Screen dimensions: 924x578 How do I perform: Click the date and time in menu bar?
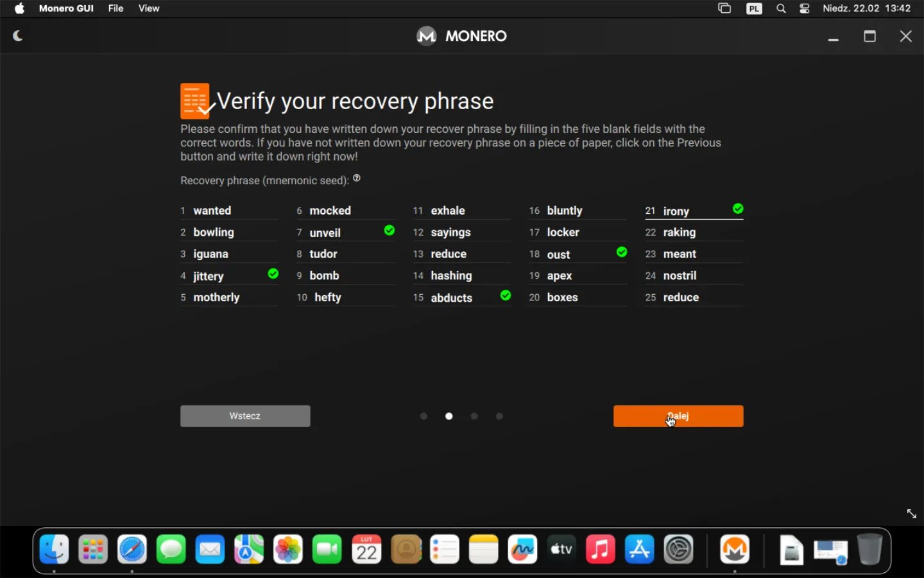pos(867,8)
